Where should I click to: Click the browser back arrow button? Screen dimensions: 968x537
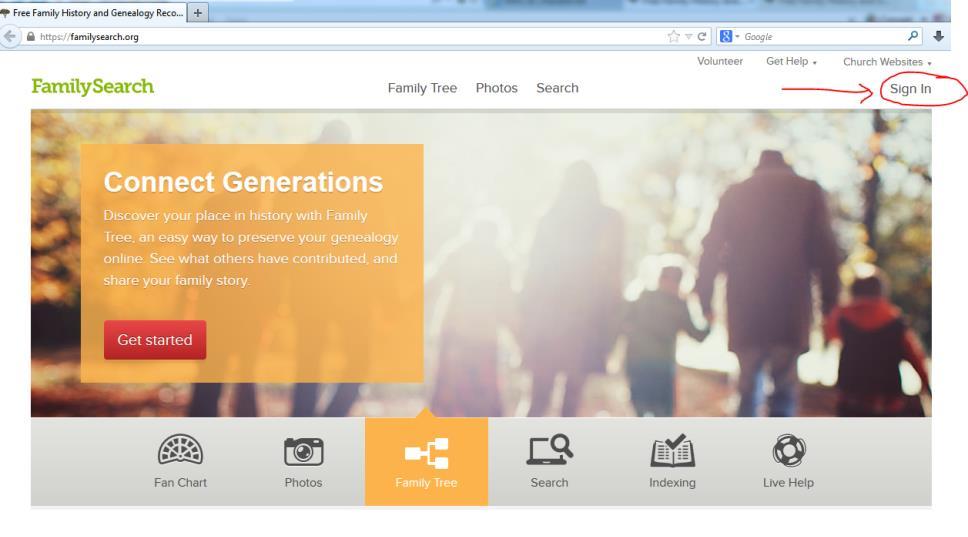(9, 36)
